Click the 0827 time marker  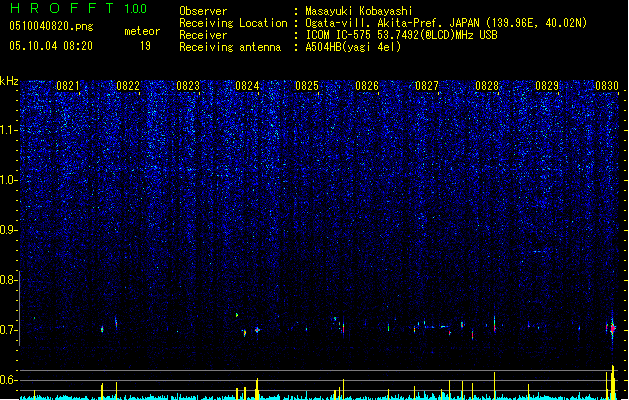pyautogui.click(x=427, y=86)
